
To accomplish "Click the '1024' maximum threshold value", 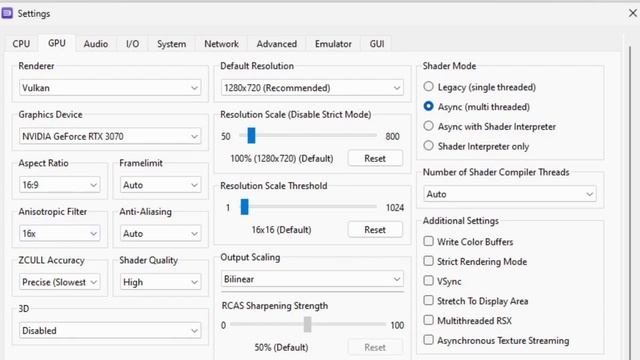I will pyautogui.click(x=395, y=208).
